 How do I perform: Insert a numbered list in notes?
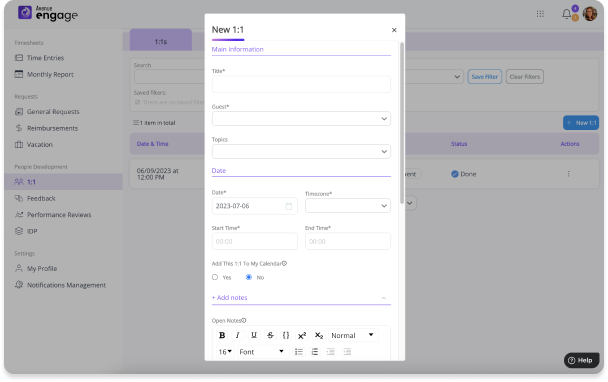coord(315,352)
